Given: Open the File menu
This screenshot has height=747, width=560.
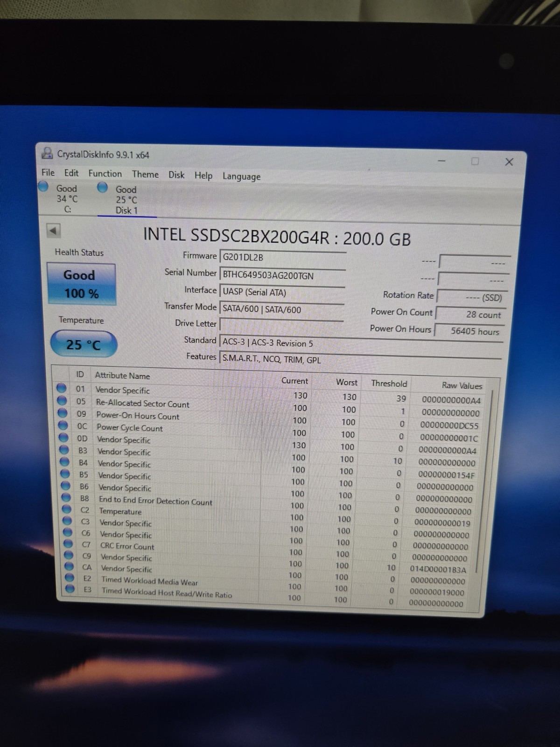Looking at the screenshot, I should 48,172.
